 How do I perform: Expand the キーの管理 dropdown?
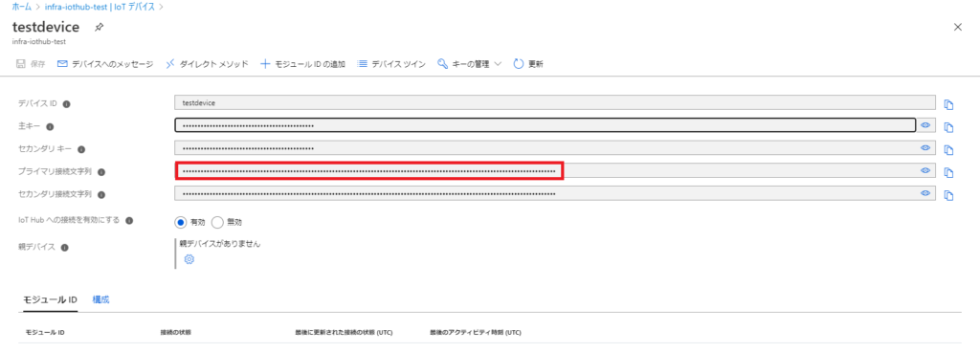click(470, 64)
